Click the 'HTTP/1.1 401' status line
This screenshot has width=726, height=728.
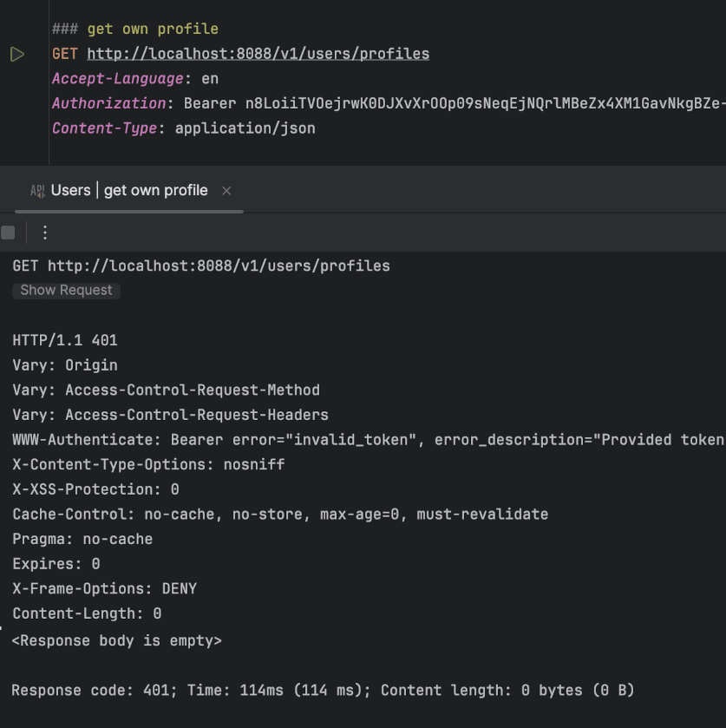65,341
